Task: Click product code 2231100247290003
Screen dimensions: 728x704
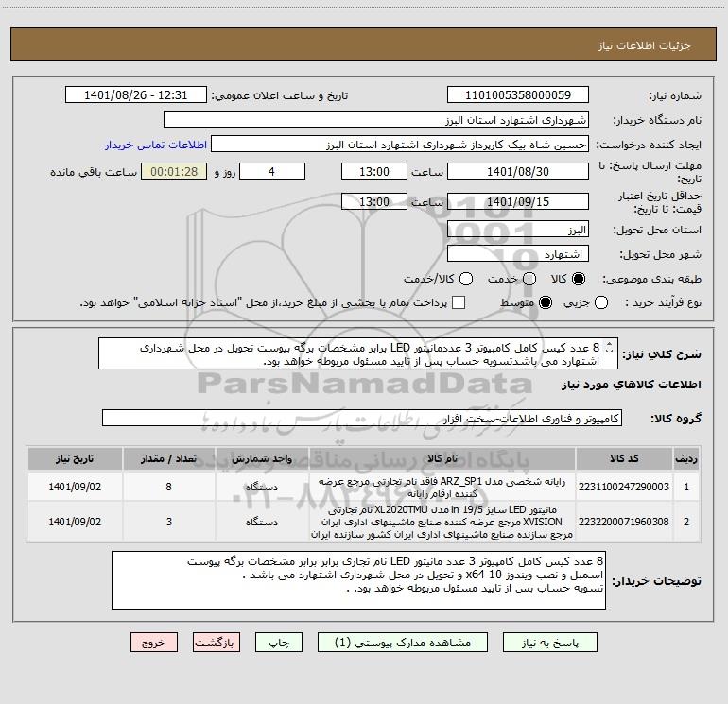Action: click(x=624, y=487)
